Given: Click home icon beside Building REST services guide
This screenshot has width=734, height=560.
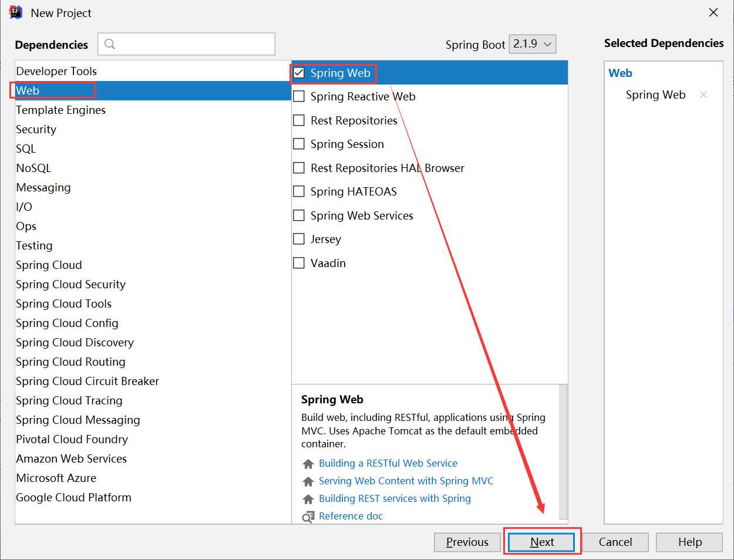Looking at the screenshot, I should (x=308, y=499).
